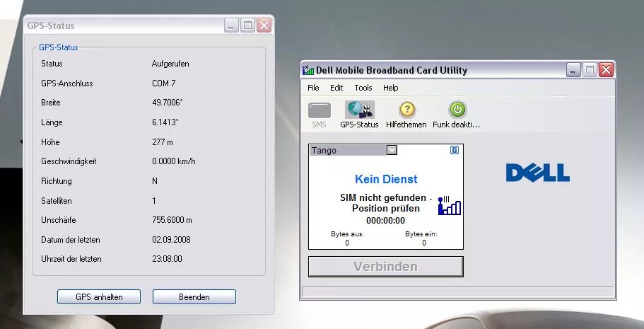The width and height of the screenshot is (644, 329).
Task: Click the SIM nicht gefunden message
Action: click(x=386, y=203)
